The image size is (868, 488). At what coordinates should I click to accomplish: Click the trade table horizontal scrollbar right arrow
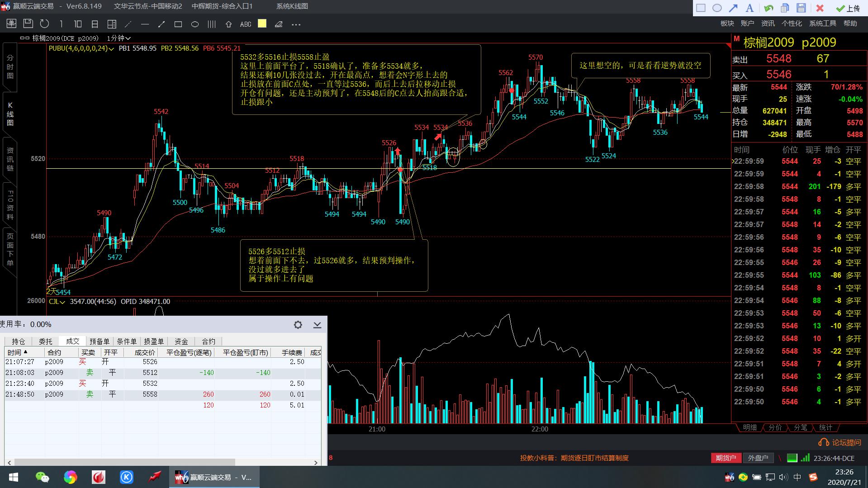tap(316, 462)
